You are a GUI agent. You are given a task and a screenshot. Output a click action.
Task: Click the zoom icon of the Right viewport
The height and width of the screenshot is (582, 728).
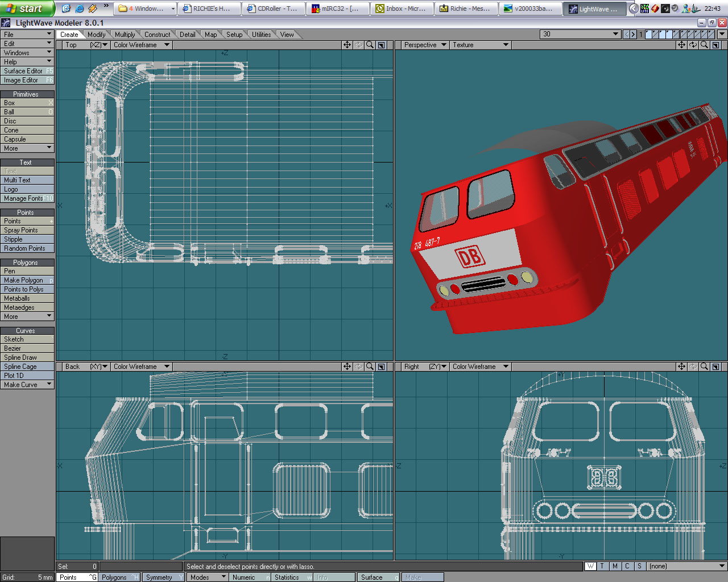(705, 367)
